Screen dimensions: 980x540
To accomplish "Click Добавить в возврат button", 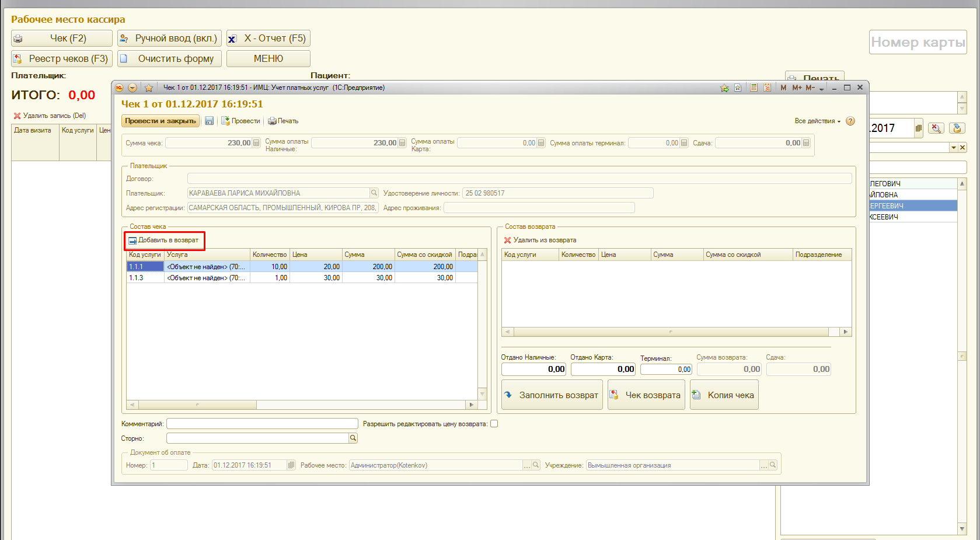I will (x=164, y=240).
